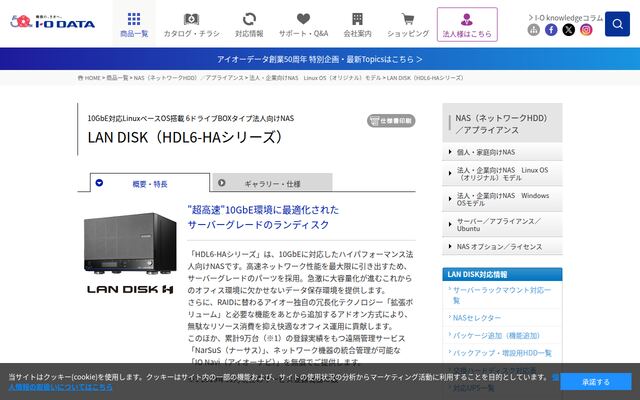Expand NAS オプション/ライセンス item

502,247
